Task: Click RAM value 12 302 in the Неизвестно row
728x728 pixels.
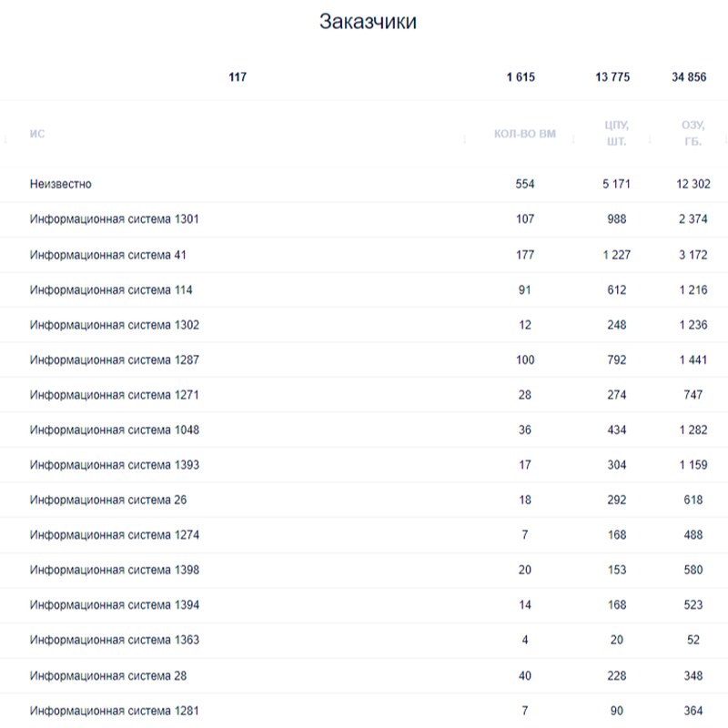Action: click(x=693, y=184)
